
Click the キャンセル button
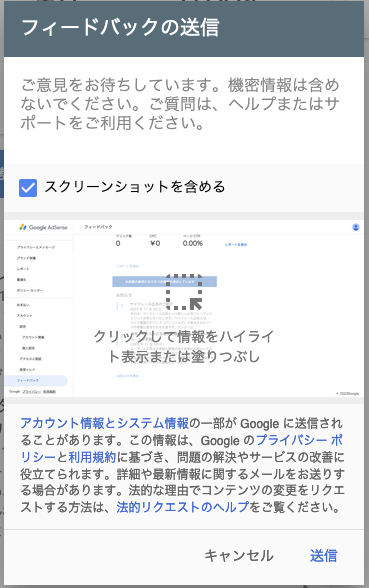pos(239,556)
